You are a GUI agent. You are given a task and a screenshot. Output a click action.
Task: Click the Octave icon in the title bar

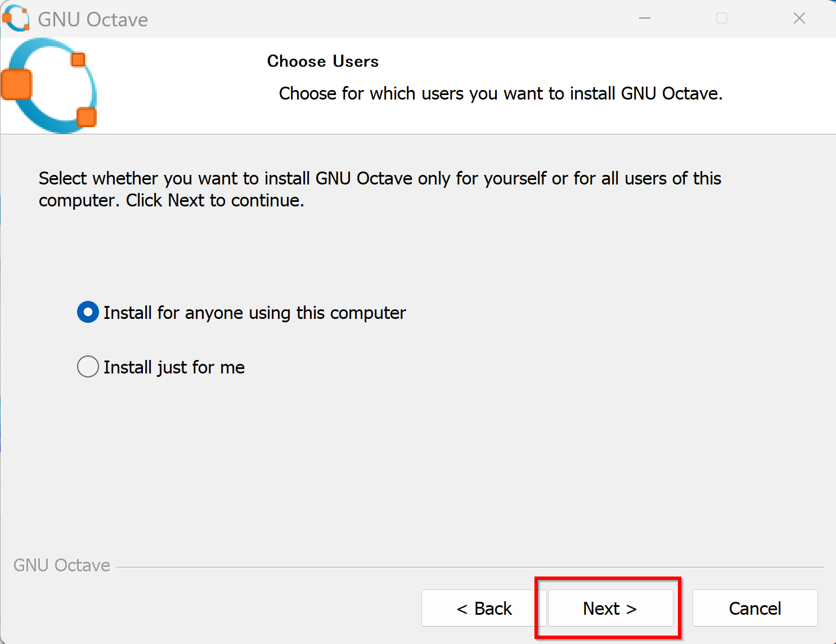16,19
